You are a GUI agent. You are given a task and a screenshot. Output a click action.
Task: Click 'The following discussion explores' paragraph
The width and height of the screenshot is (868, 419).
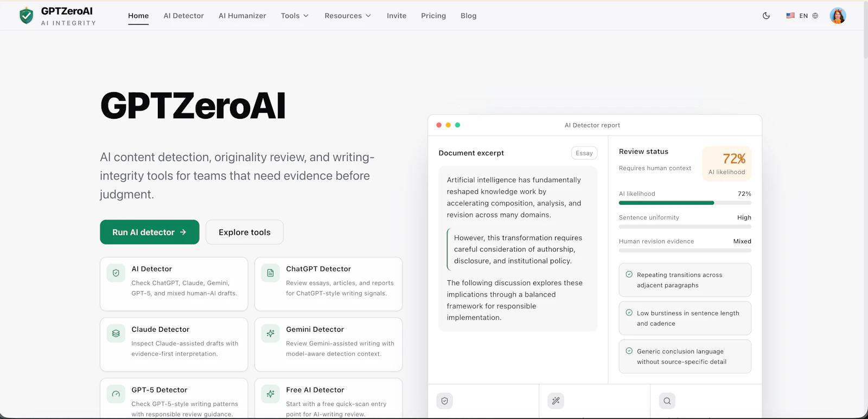pyautogui.click(x=514, y=300)
